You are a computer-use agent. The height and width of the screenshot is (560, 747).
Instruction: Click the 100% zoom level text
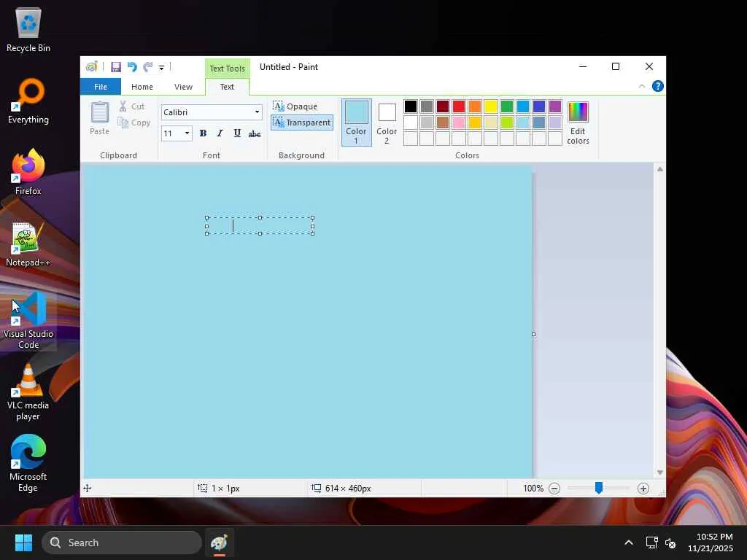(533, 489)
